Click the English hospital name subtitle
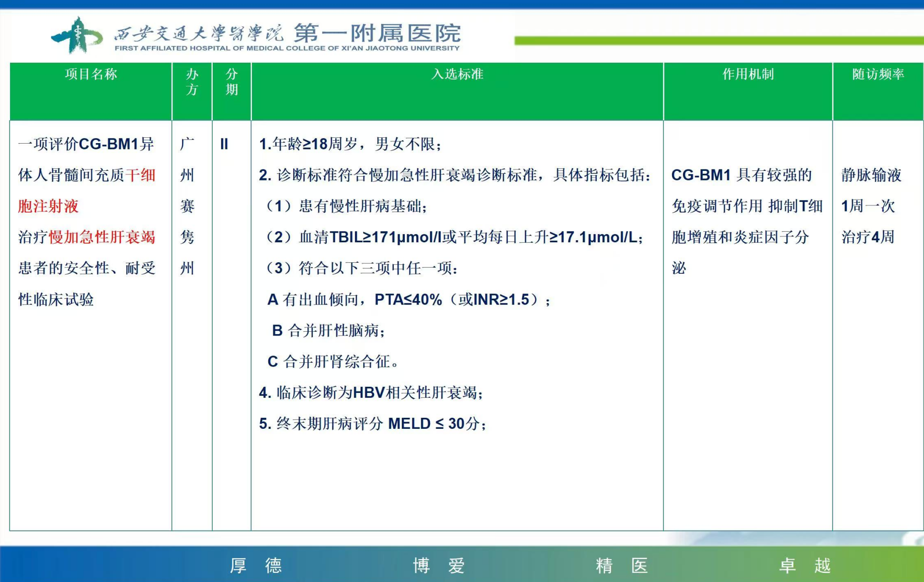The width and height of the screenshot is (924, 582). click(286, 48)
